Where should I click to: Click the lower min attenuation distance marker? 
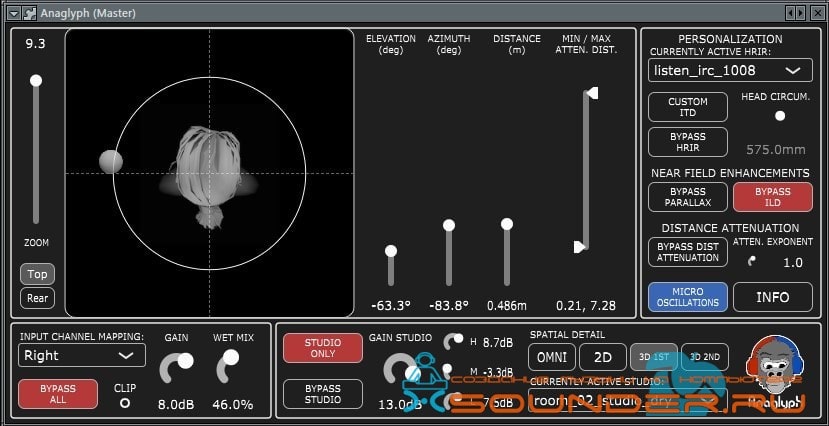coord(580,247)
